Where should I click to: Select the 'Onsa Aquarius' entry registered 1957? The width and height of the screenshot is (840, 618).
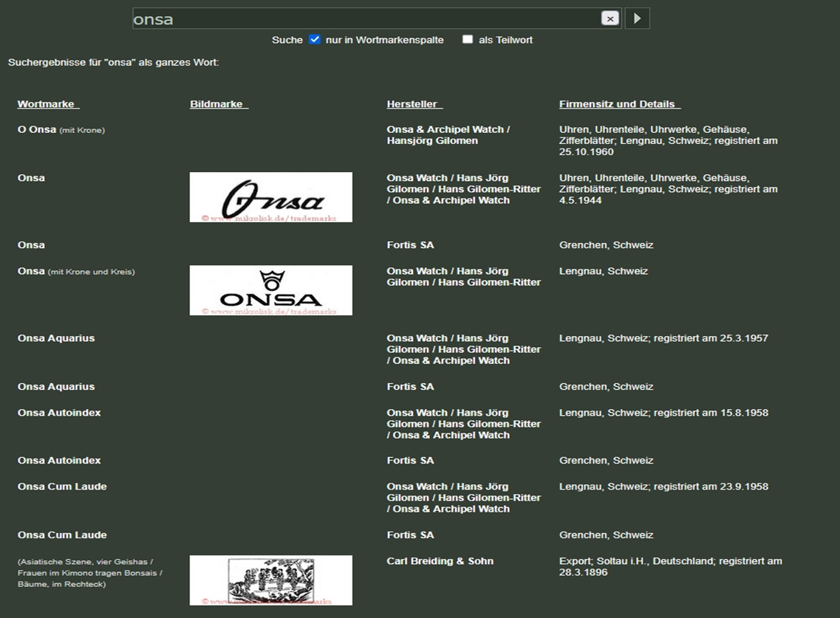[56, 338]
